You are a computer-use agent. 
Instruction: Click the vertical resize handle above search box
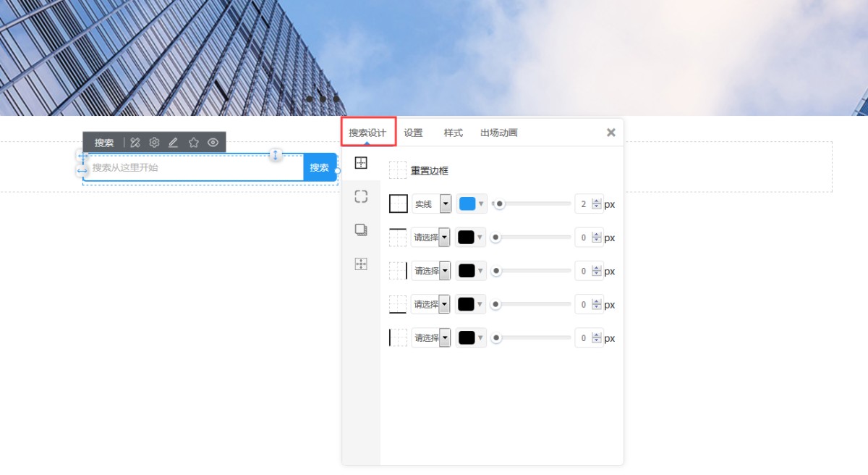click(275, 155)
